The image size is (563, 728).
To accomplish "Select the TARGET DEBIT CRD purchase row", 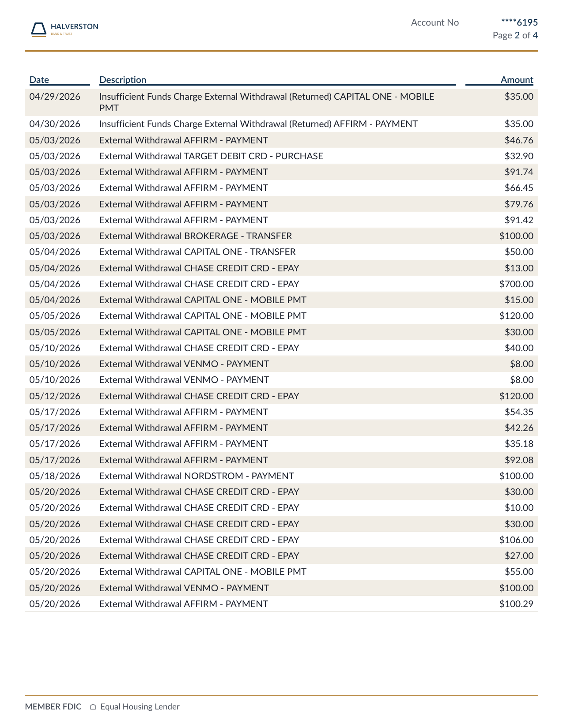I will click(281, 156).
